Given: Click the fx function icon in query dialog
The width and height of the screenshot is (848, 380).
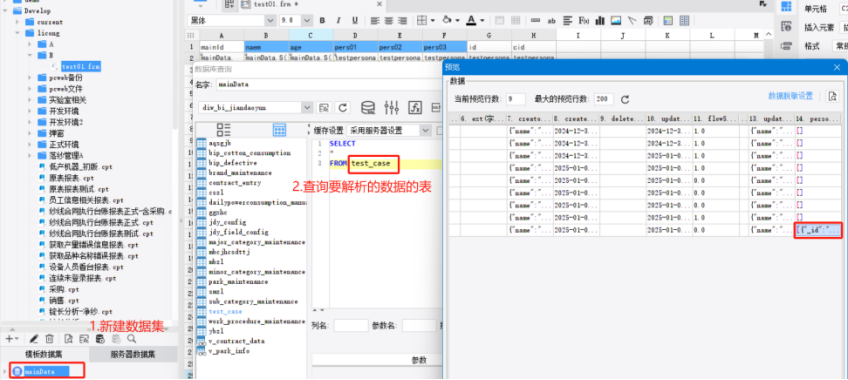Looking at the screenshot, I should coord(415,107).
